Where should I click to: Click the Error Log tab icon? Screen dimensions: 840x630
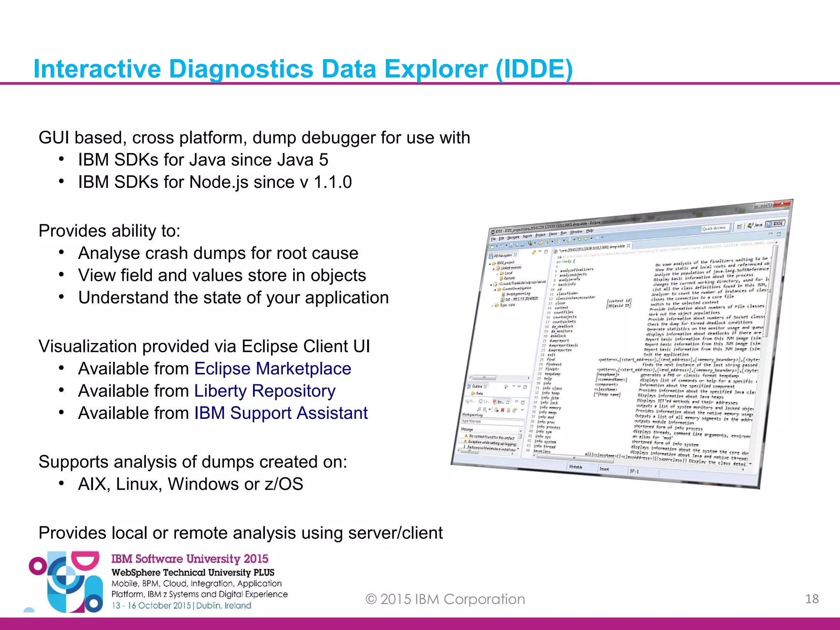pyautogui.click(x=494, y=402)
